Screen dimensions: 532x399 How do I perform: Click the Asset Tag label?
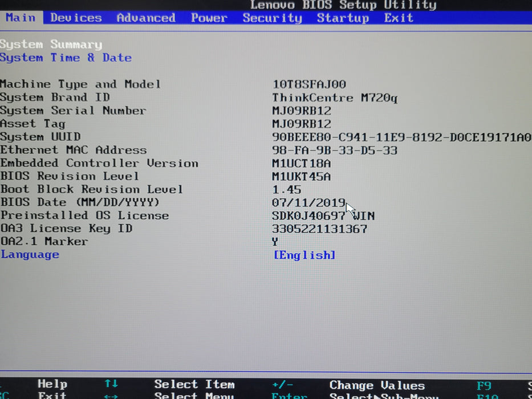coord(33,124)
